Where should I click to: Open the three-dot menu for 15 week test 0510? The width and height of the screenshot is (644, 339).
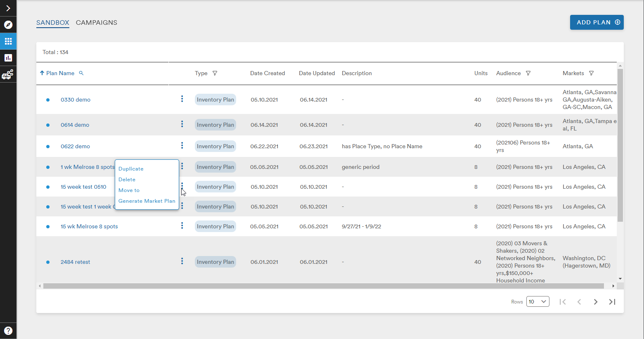click(x=182, y=186)
